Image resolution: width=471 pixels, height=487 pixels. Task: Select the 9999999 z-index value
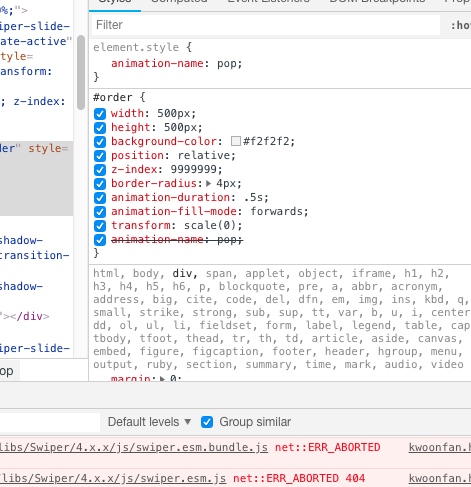[193, 169]
